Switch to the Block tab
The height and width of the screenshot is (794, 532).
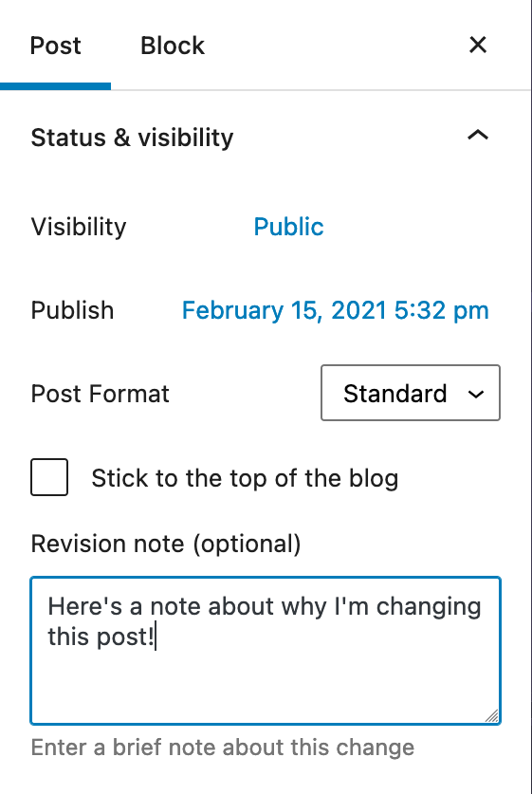(172, 46)
